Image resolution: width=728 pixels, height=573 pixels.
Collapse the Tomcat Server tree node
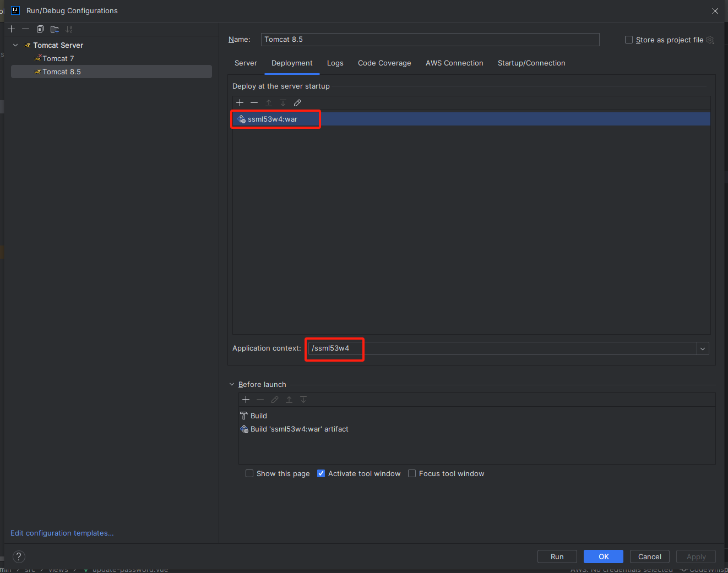click(15, 45)
